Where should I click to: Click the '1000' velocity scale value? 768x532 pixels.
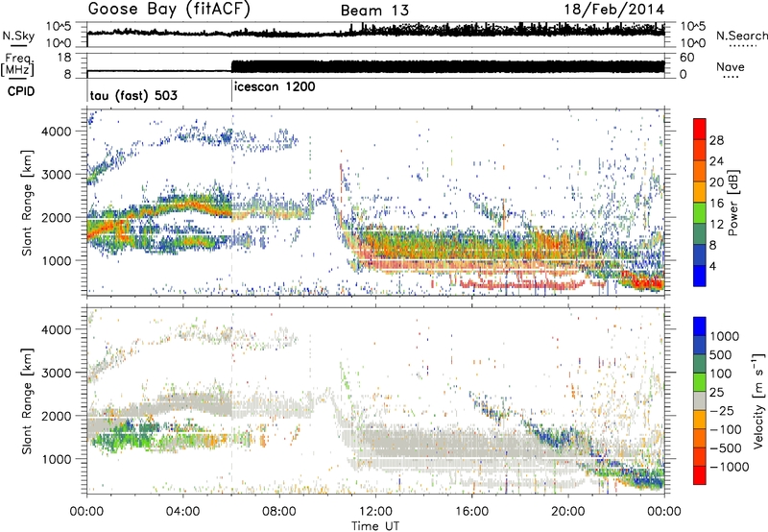pos(725,336)
